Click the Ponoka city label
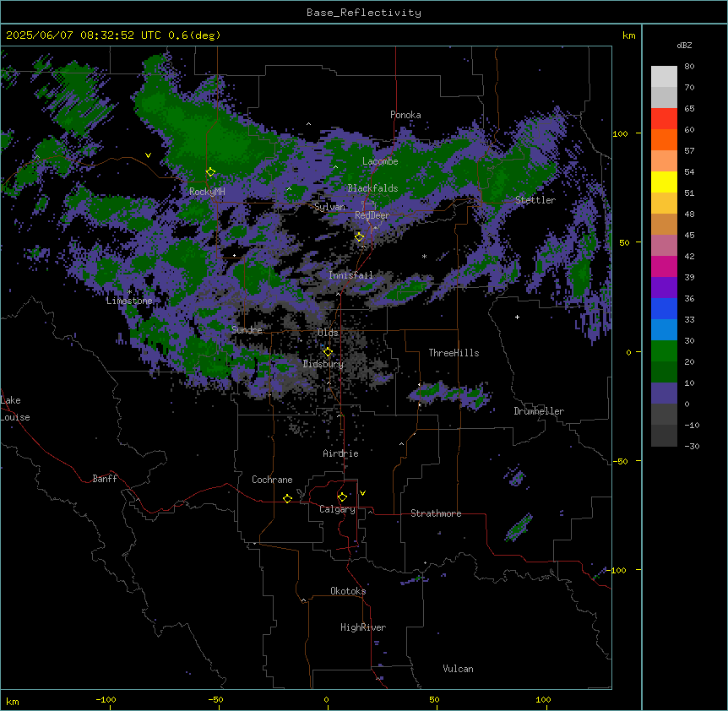The image size is (728, 711). pyautogui.click(x=405, y=115)
